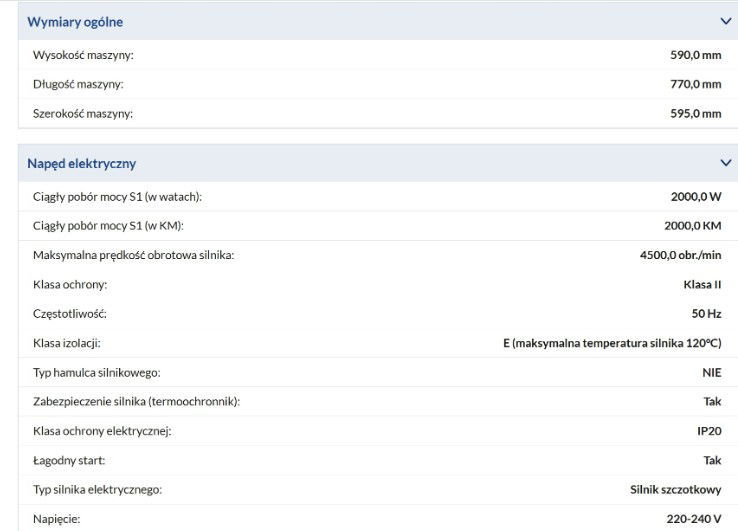Click Zabezpieczenie silnika (termoochronnik) label
Screen dimensions: 738x531
click(x=136, y=401)
